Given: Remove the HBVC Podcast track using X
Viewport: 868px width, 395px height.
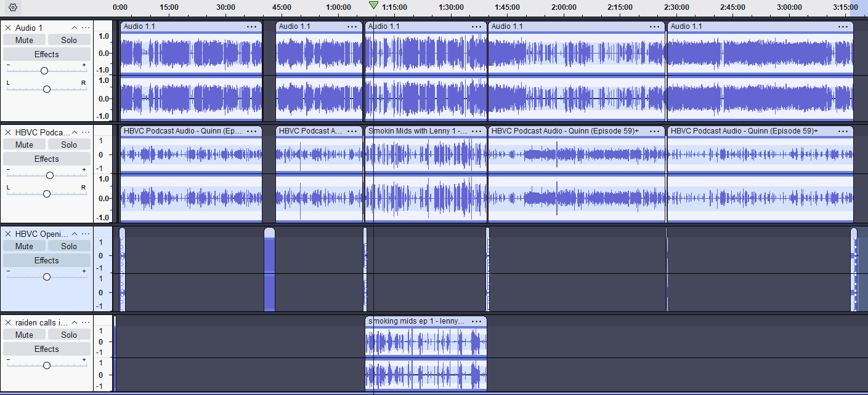Looking at the screenshot, I should tap(8, 132).
